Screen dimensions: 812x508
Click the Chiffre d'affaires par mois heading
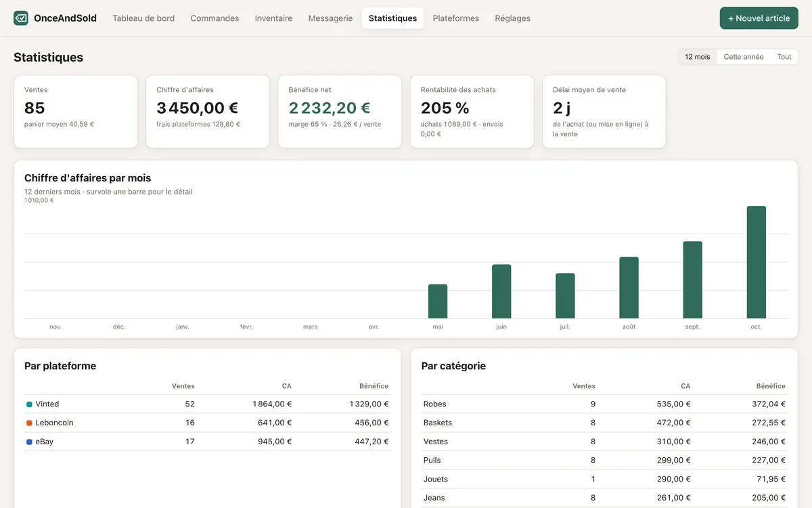click(x=87, y=178)
